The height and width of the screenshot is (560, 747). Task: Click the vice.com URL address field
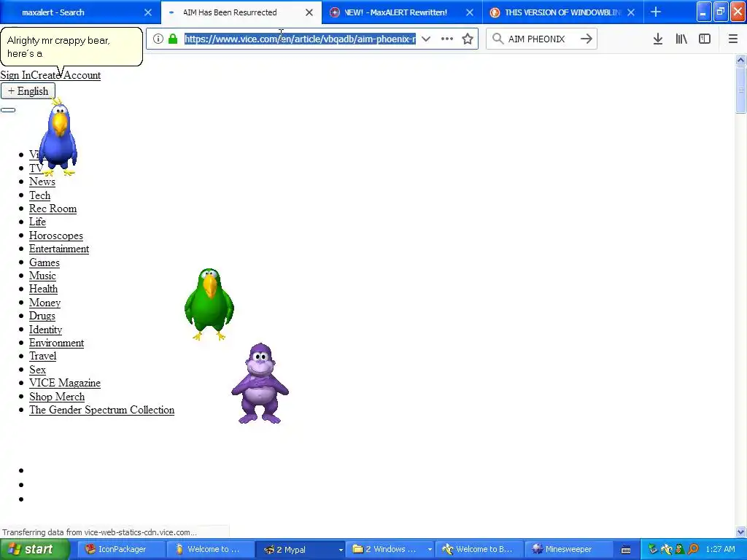pos(300,39)
